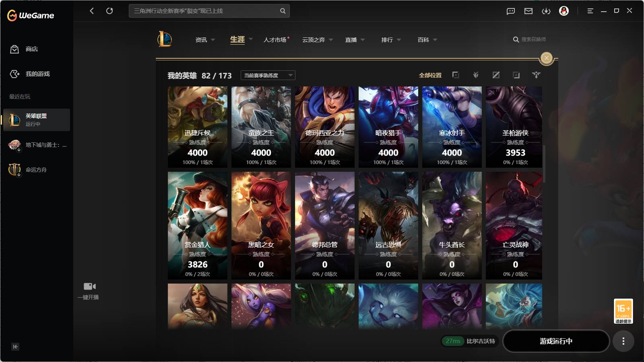644x362 pixels.
Task: Open the 寒冰射手 hero card
Action: [x=452, y=127]
